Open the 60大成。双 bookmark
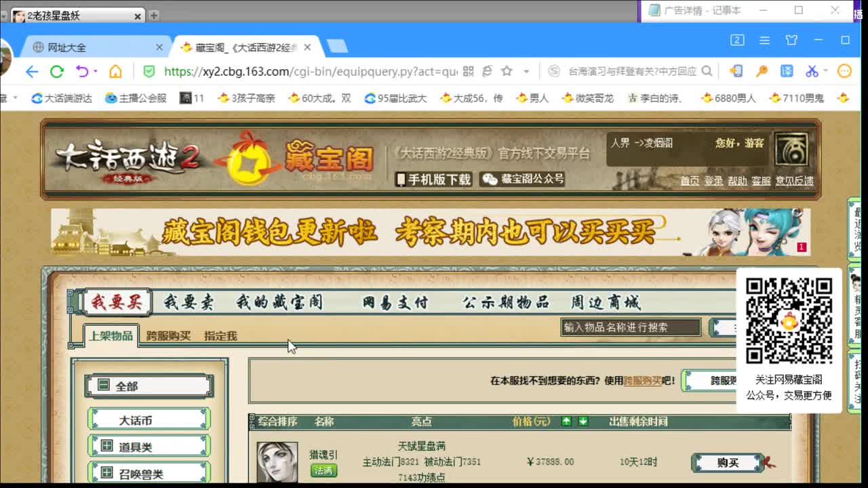 coord(319,98)
